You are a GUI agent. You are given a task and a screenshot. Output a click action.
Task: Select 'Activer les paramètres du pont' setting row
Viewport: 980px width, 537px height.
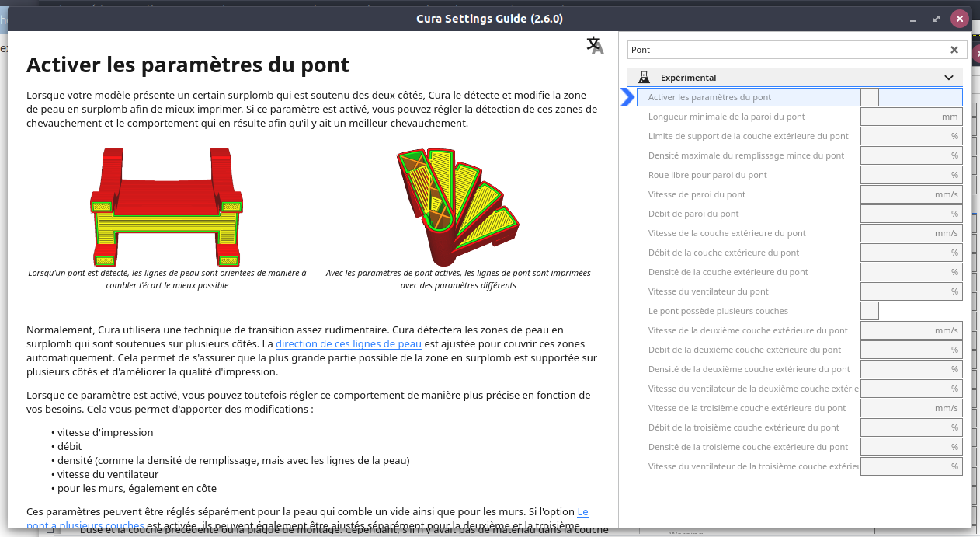coord(799,97)
